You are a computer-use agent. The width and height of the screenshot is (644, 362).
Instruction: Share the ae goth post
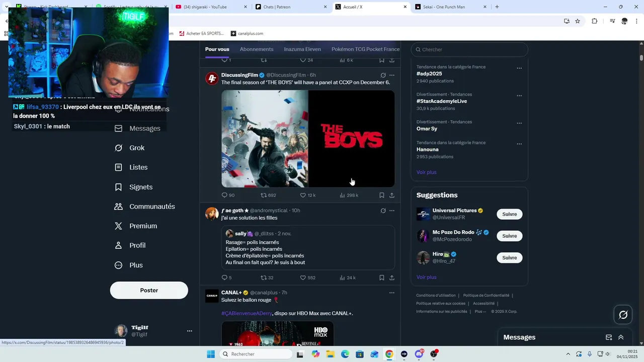392,278
